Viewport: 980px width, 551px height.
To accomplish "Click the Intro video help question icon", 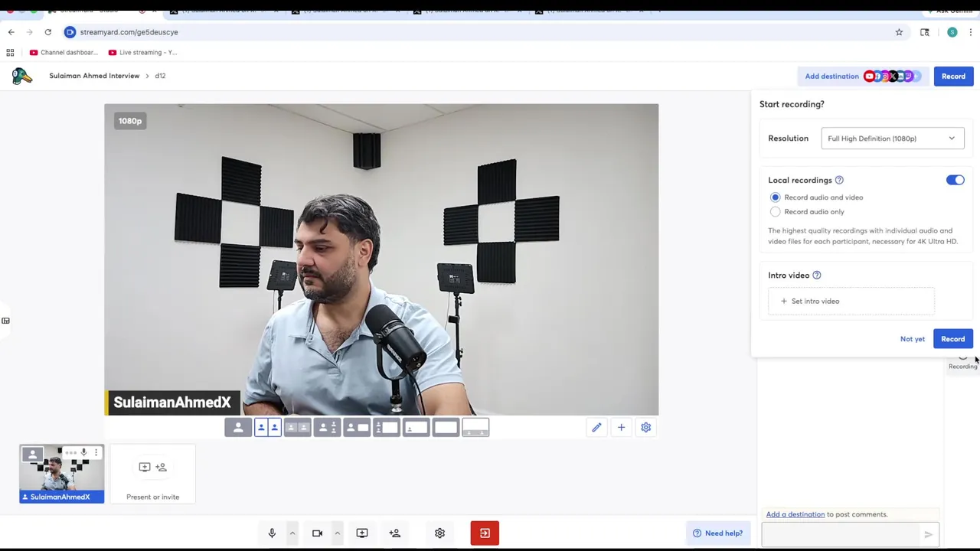I will pyautogui.click(x=817, y=275).
